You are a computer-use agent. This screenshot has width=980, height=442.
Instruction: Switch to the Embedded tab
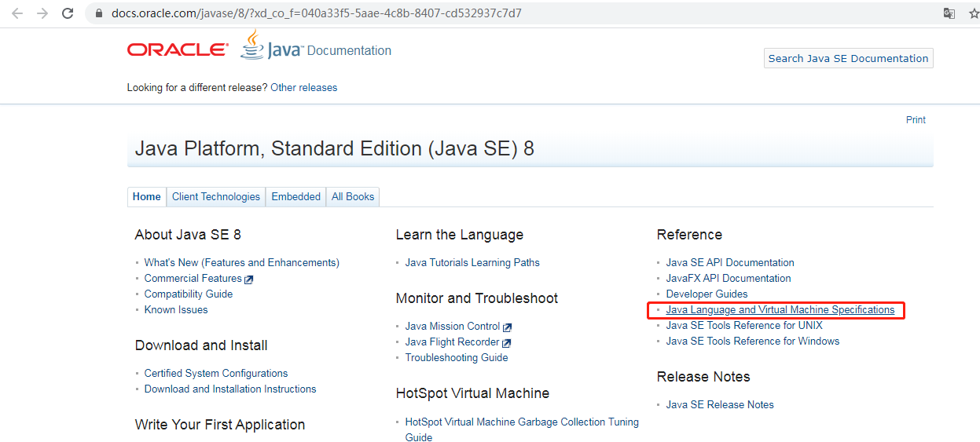click(x=296, y=197)
